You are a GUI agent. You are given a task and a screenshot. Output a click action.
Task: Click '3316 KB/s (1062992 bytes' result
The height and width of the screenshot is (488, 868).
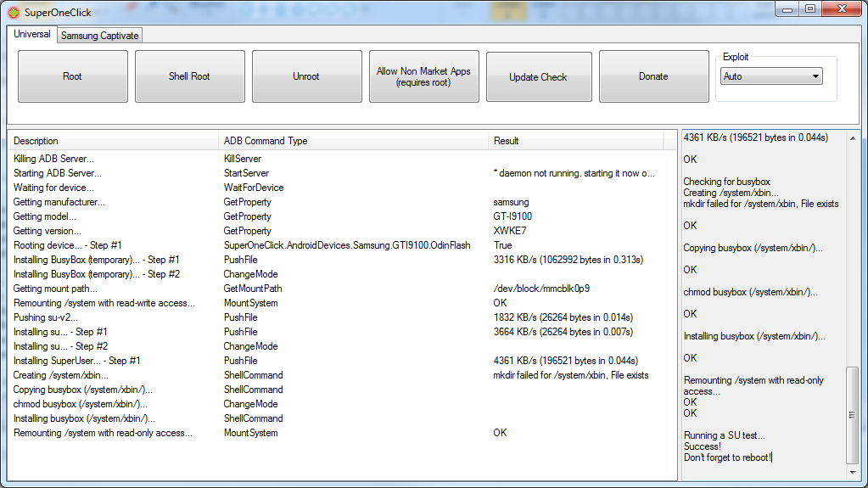pyautogui.click(x=568, y=259)
